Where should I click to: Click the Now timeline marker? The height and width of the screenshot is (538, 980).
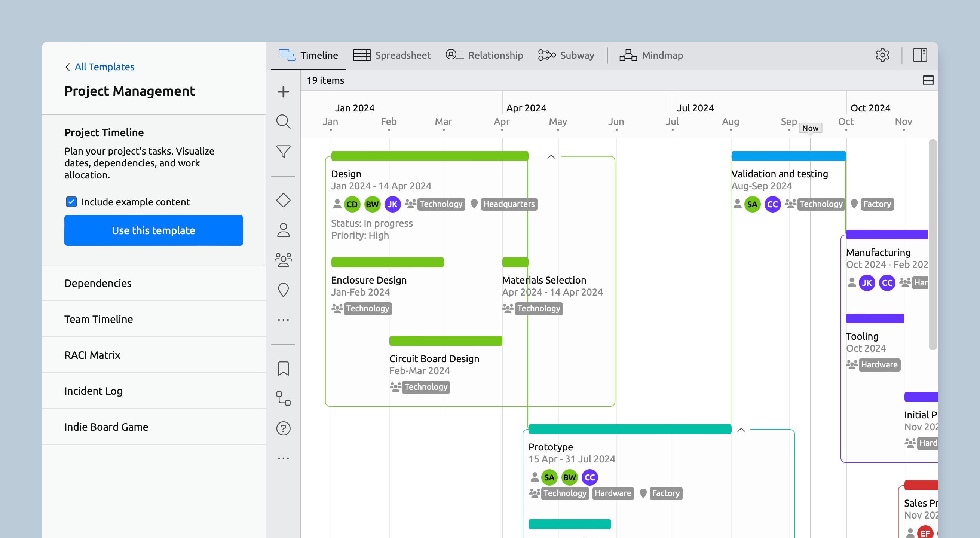(810, 128)
